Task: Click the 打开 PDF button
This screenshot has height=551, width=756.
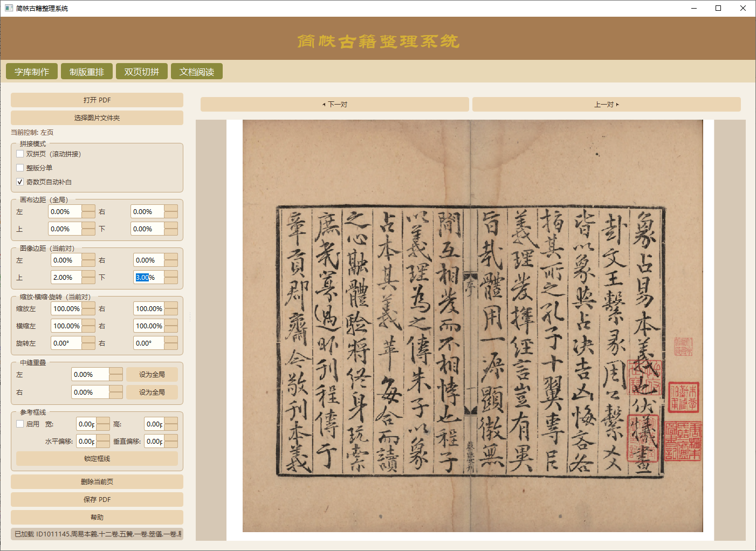Action: coord(97,100)
